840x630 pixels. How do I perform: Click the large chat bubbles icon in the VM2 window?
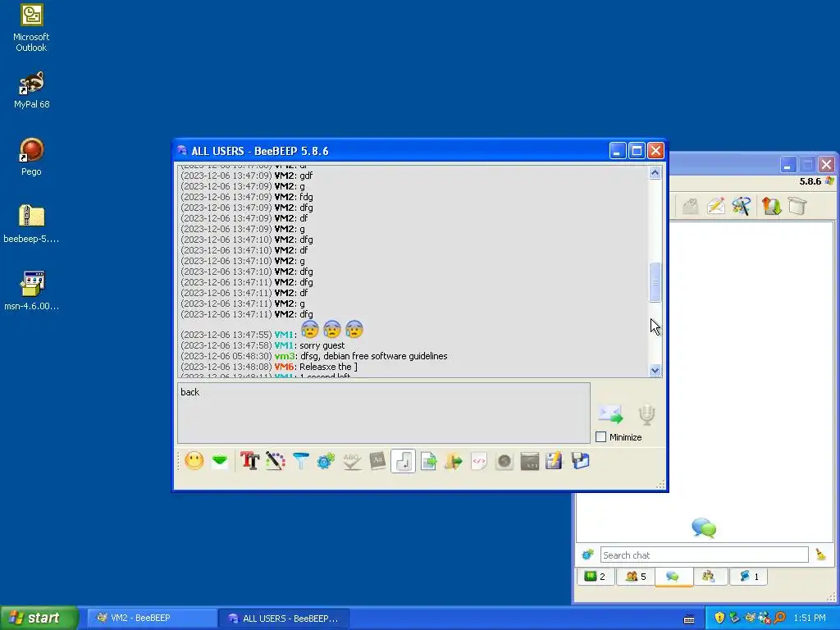[704, 527]
